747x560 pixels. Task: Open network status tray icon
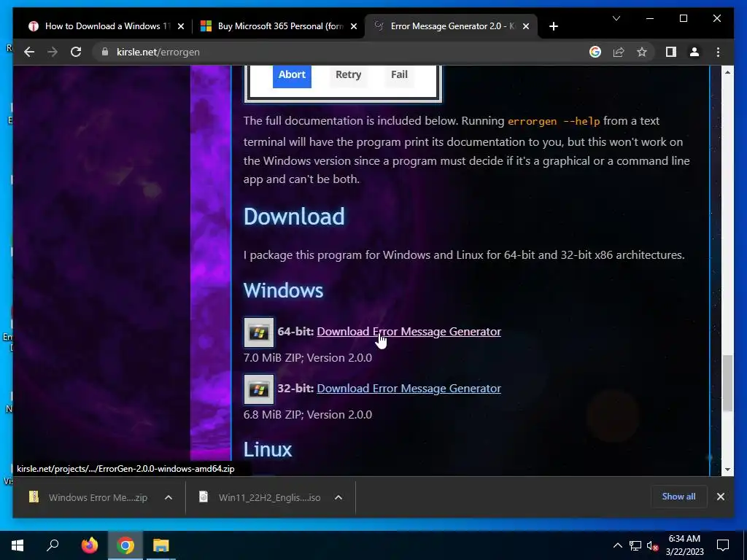[635, 545]
